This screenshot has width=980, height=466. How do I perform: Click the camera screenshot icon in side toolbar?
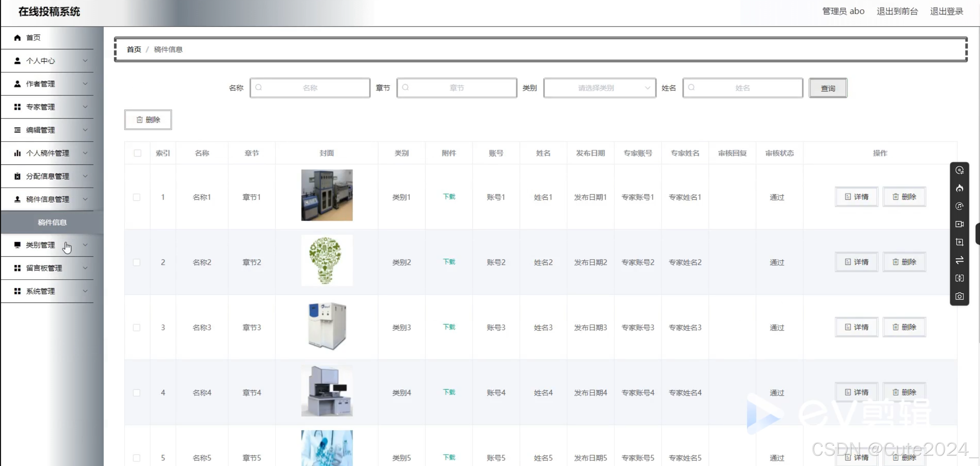coord(959,296)
